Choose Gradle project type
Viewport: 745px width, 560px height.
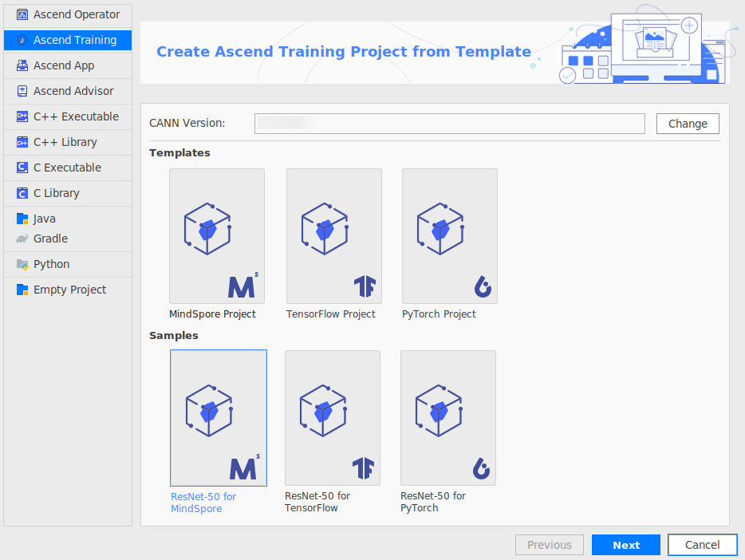tap(68, 239)
